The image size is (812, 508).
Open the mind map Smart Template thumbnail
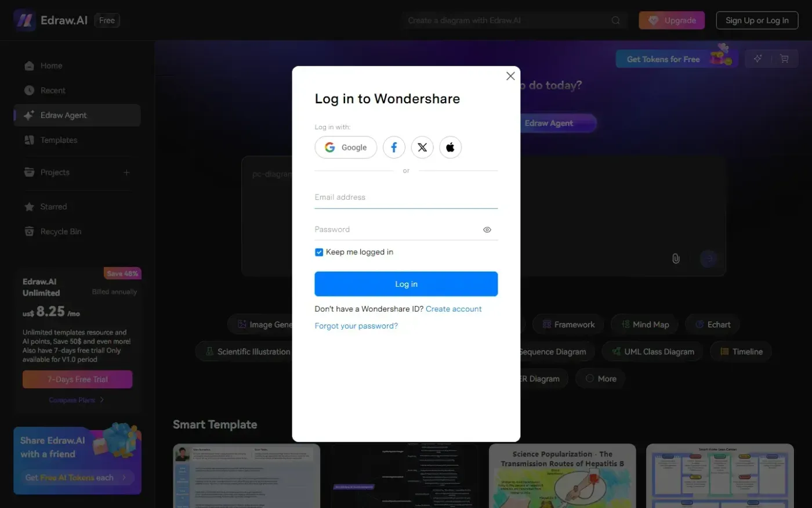pos(404,476)
